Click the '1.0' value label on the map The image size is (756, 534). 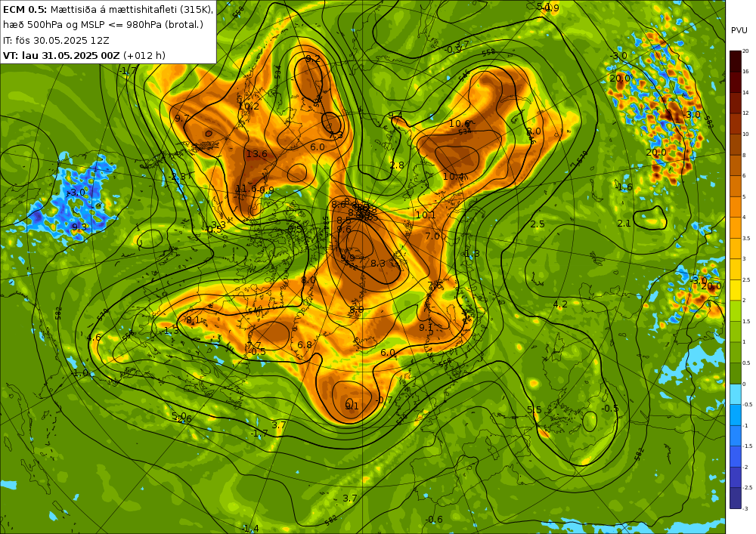[81, 372]
